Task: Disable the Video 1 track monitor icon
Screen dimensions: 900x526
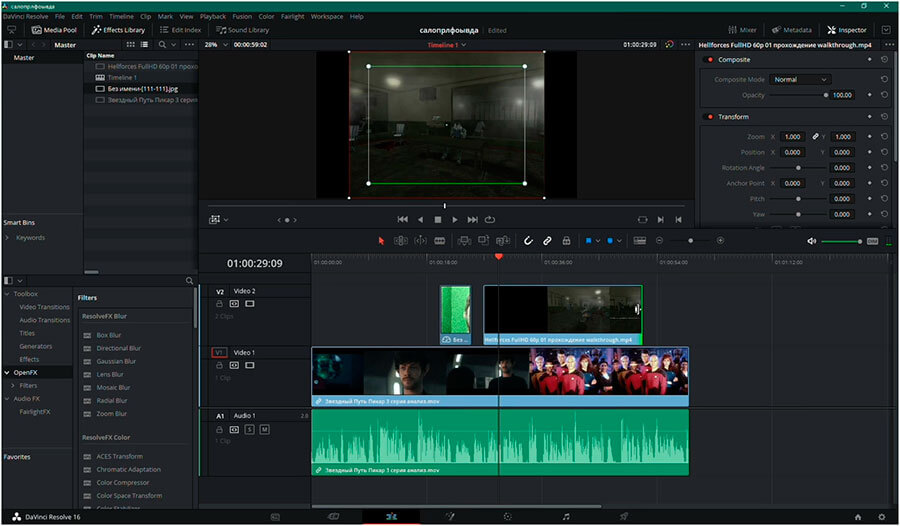Action: (250, 365)
